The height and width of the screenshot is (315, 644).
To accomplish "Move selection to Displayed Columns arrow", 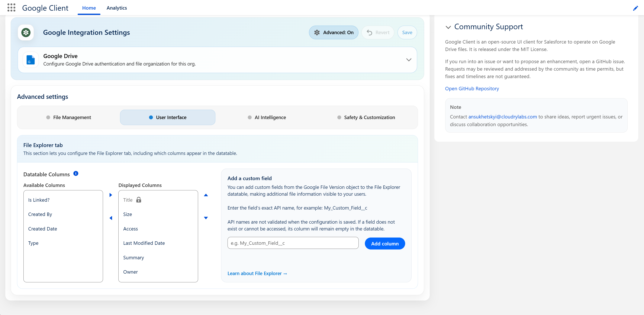I will tap(111, 195).
